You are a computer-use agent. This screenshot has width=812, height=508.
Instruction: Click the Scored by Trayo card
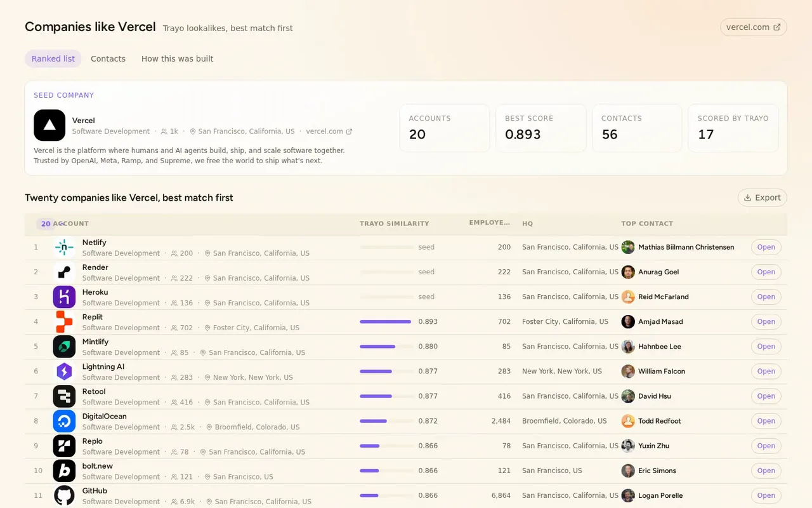pos(733,128)
